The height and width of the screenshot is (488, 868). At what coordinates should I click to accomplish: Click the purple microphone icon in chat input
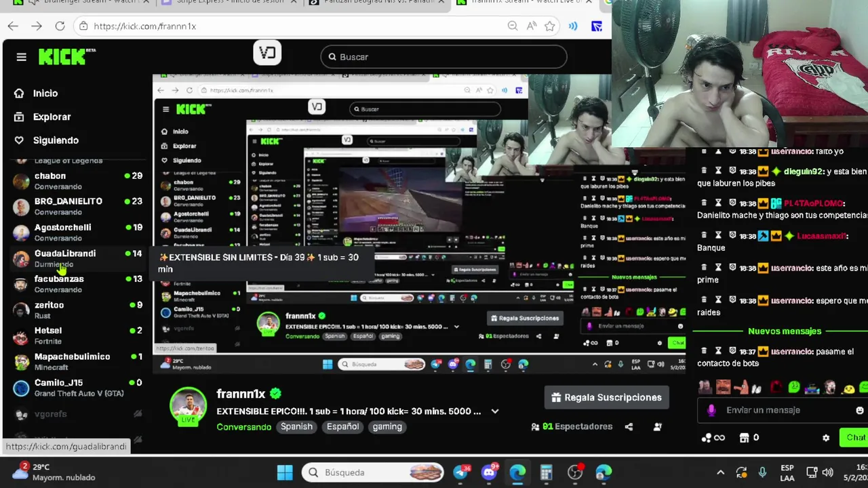click(711, 410)
